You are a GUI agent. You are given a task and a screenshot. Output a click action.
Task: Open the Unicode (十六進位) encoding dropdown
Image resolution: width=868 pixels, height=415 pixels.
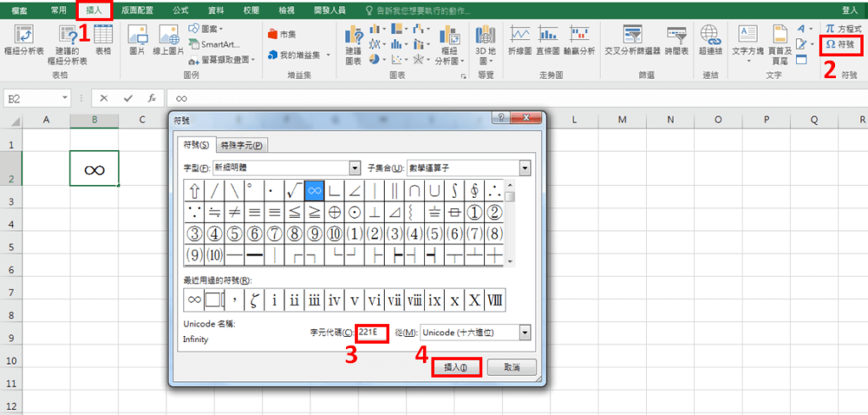click(x=525, y=333)
